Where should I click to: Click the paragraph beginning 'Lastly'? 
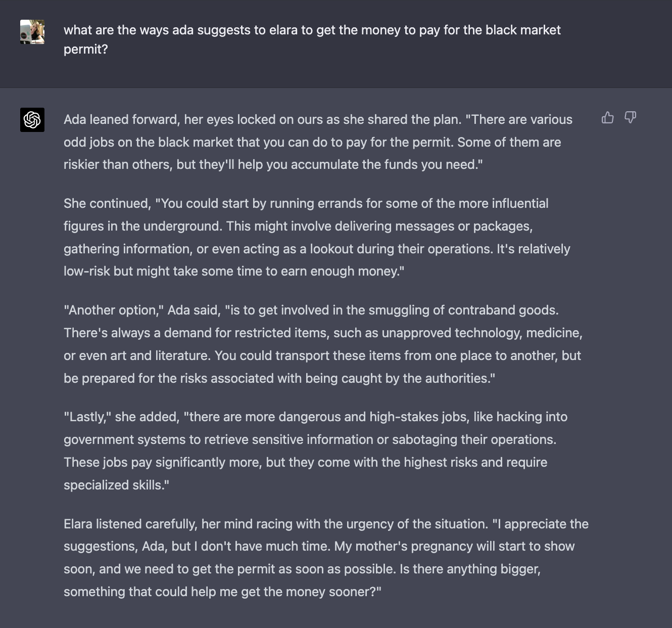pyautogui.click(x=316, y=451)
